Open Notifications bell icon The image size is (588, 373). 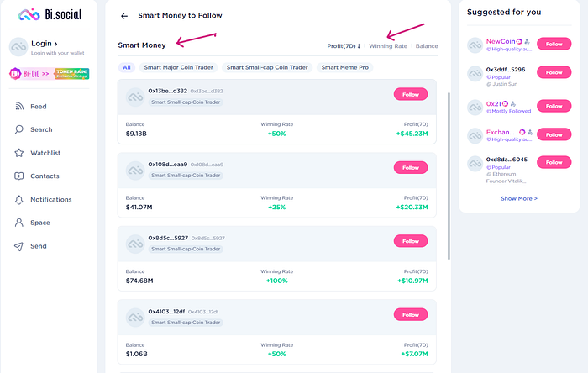19,199
